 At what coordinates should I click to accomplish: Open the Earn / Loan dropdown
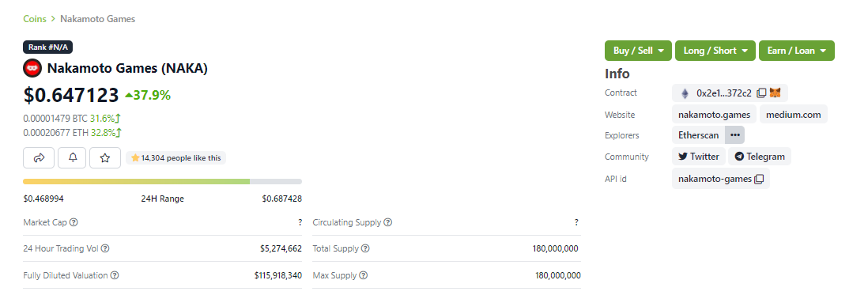[x=797, y=51]
